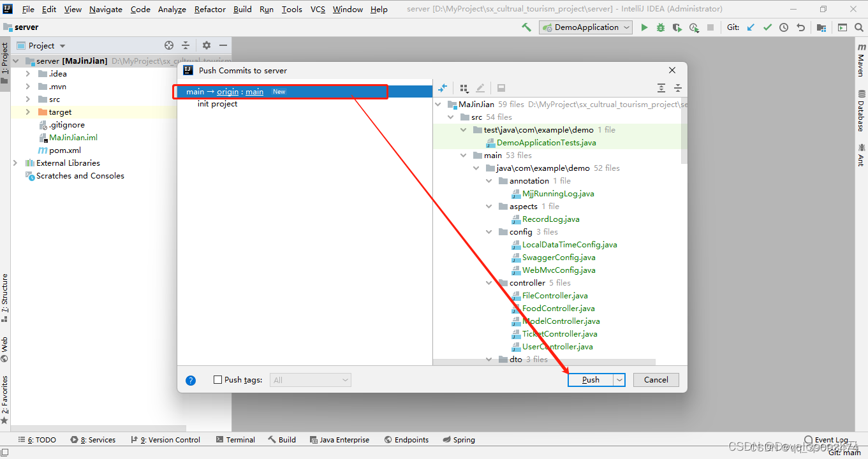Expand the src folder in Project panel
868x459 pixels.
[x=27, y=99]
